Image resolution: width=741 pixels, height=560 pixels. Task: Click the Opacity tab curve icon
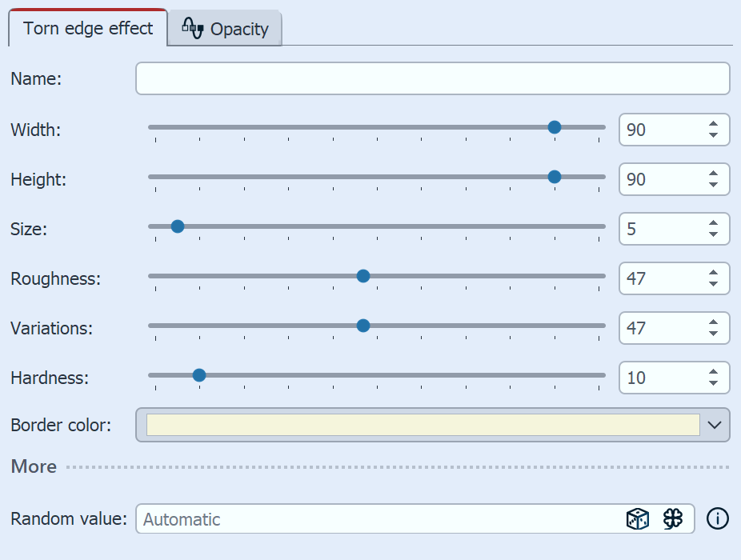(193, 29)
